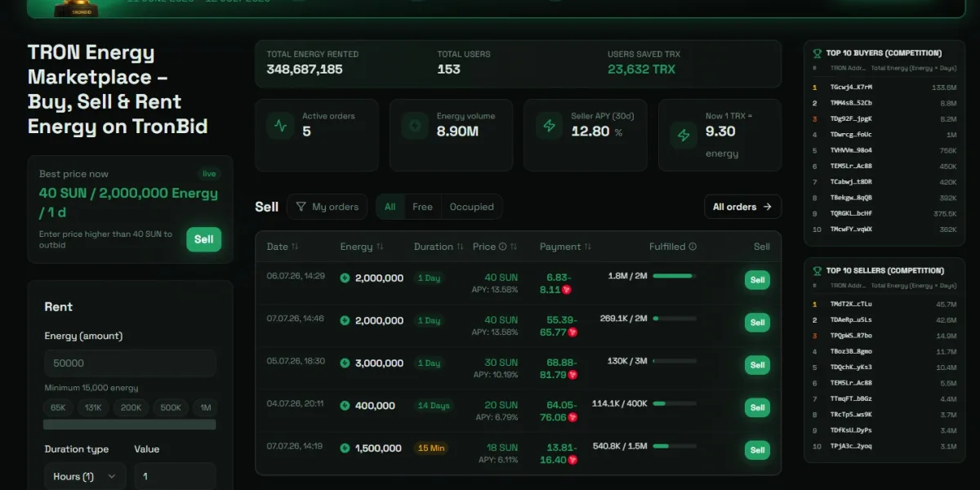The height and width of the screenshot is (490, 980).
Task: Click Sell on the 1,500,000 energy order
Action: pyautogui.click(x=758, y=450)
